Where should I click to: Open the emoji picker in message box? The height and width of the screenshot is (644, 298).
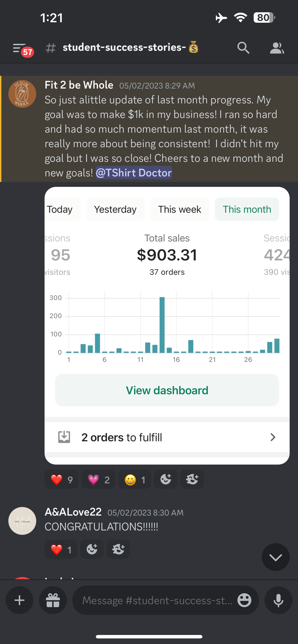pyautogui.click(x=244, y=600)
